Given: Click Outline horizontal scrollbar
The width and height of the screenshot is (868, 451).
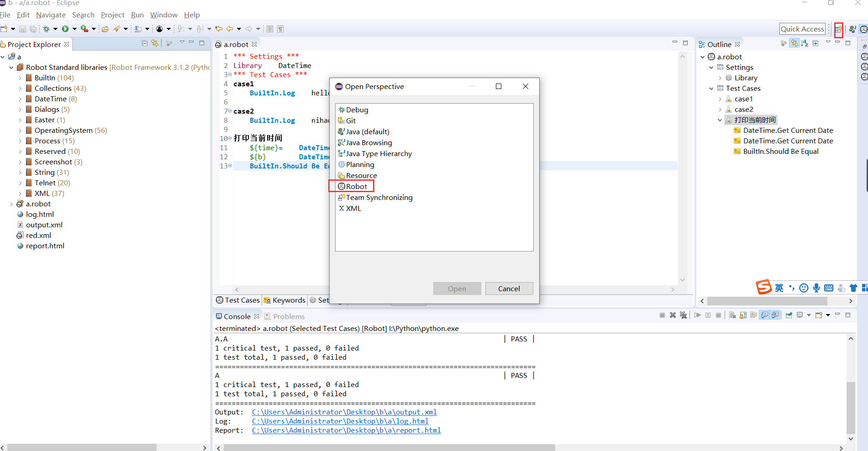Looking at the screenshot, I should 767,301.
